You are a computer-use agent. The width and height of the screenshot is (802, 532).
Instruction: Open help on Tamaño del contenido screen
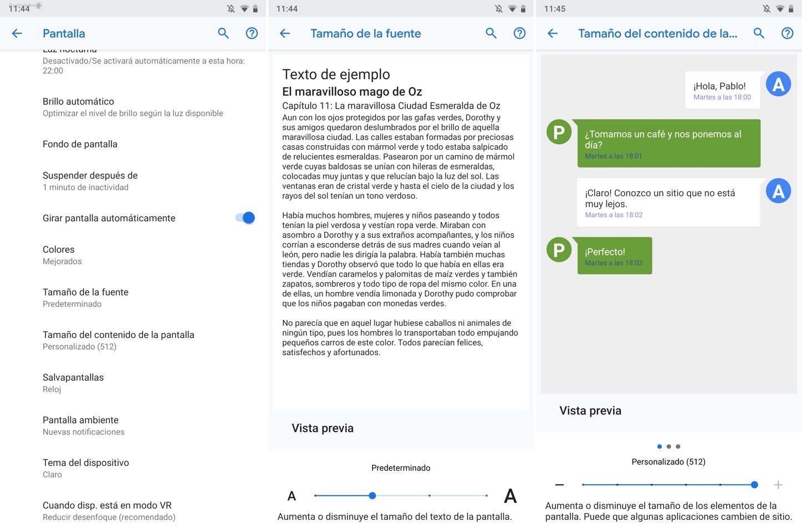(787, 33)
